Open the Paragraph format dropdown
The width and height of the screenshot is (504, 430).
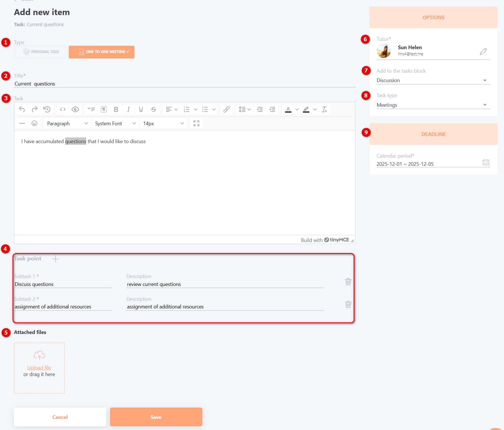[67, 124]
